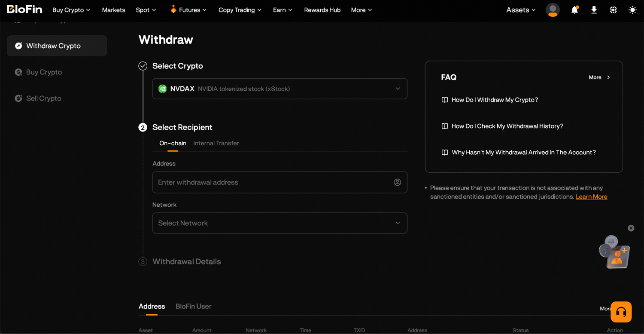Image resolution: width=644 pixels, height=334 pixels.
Task: Click the download app icon
Action: point(594,10)
